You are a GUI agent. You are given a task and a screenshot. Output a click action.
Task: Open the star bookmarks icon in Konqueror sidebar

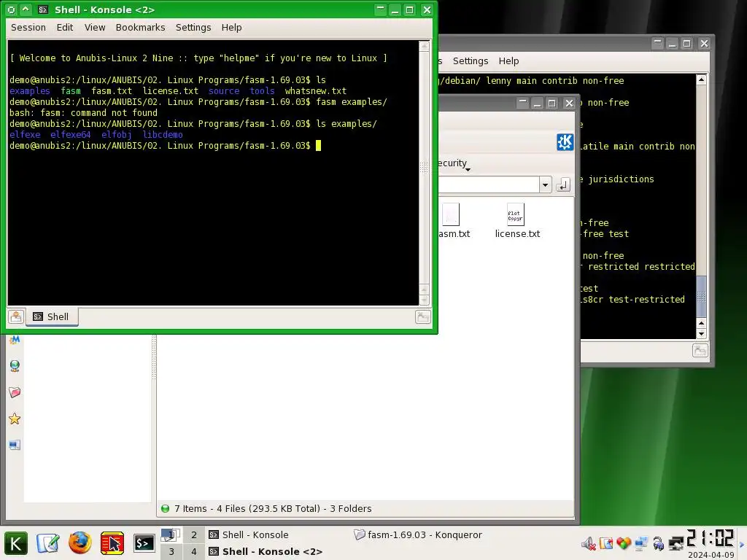tap(15, 419)
